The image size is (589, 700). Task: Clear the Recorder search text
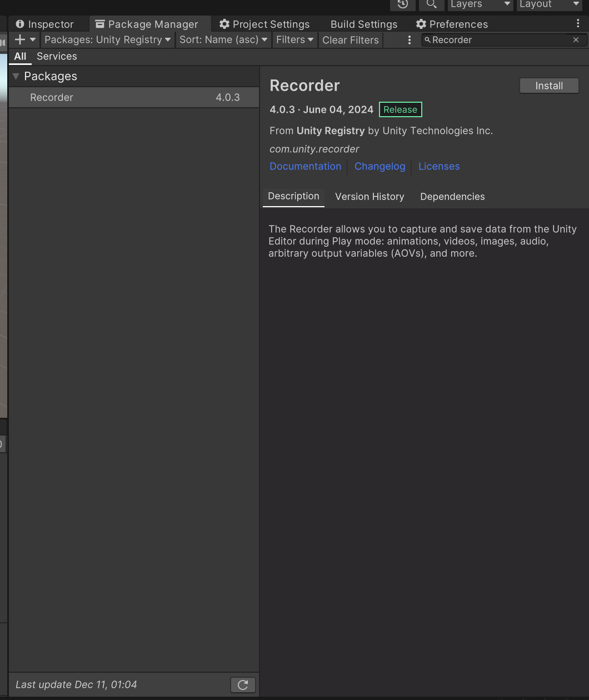pyautogui.click(x=576, y=39)
